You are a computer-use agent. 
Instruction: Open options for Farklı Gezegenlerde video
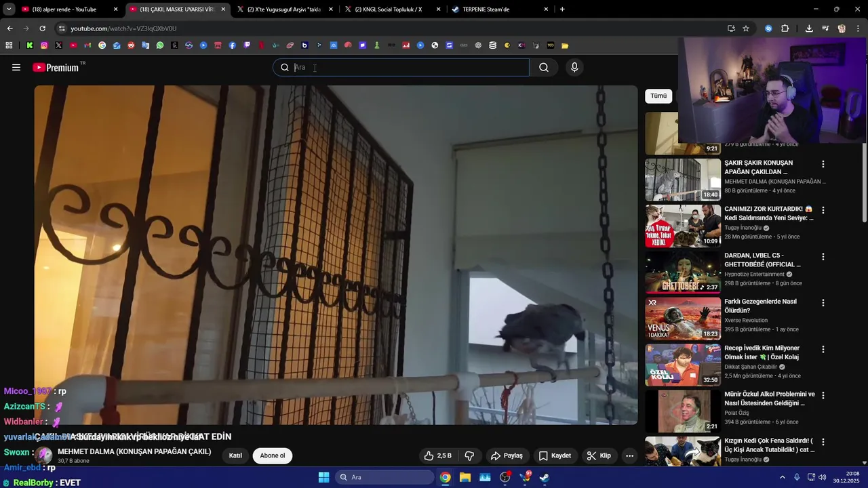(x=823, y=303)
